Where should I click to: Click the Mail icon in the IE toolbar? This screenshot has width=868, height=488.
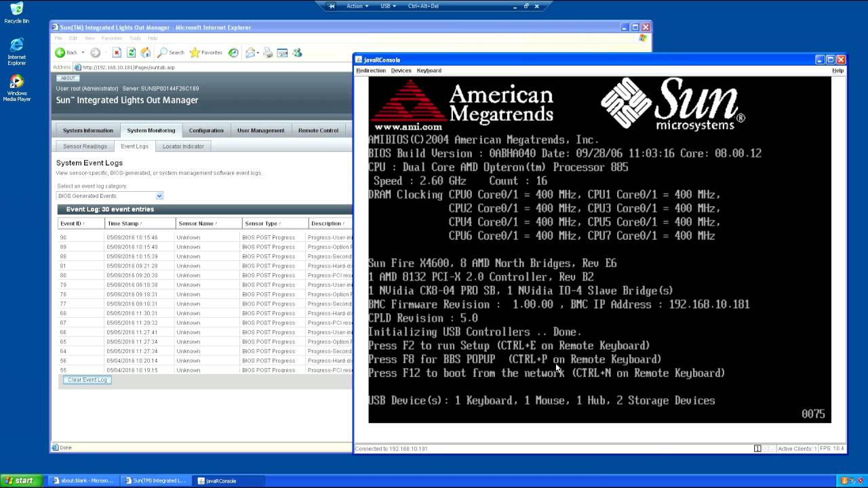250,52
